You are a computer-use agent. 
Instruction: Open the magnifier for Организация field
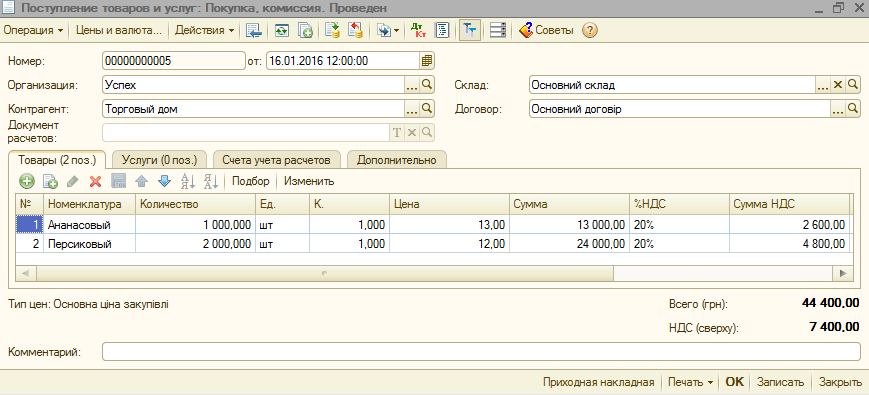point(427,85)
